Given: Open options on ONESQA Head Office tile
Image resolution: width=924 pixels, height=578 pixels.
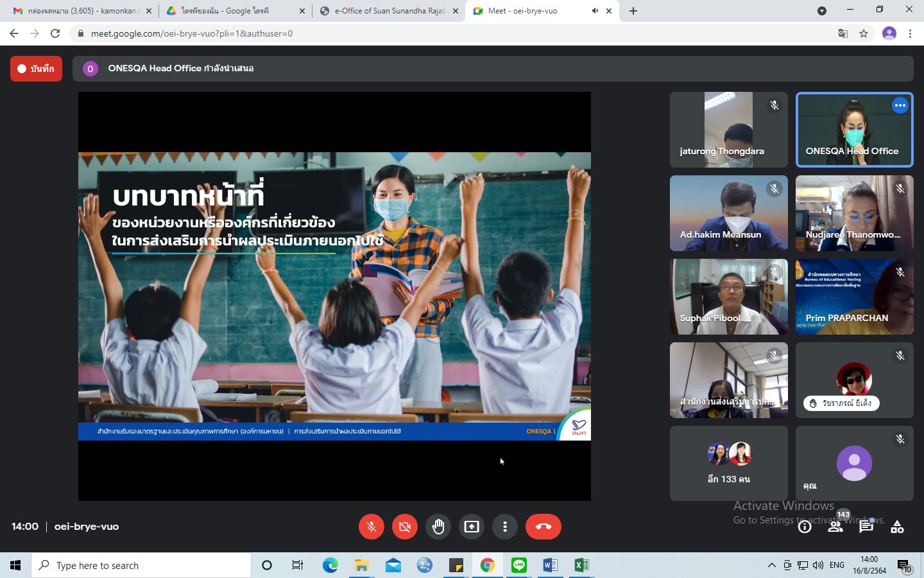Looking at the screenshot, I should pyautogui.click(x=900, y=105).
